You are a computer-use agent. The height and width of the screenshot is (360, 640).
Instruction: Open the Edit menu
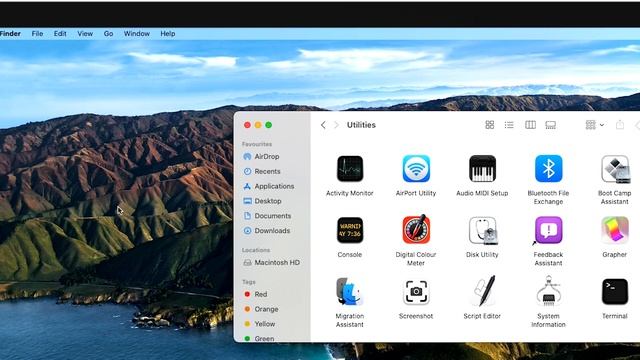pos(60,33)
